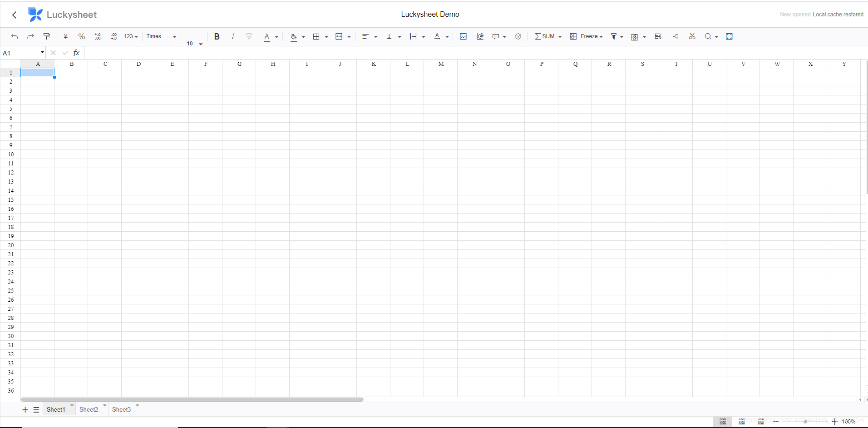Screen dimensions: 868x428
Task: Set horizontal alignment with the align icon
Action: tap(365, 36)
